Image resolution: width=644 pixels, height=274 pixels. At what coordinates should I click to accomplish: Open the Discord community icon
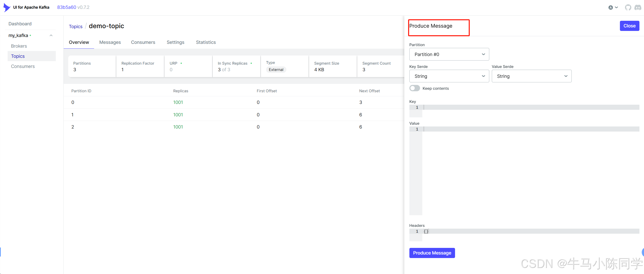click(x=638, y=7)
